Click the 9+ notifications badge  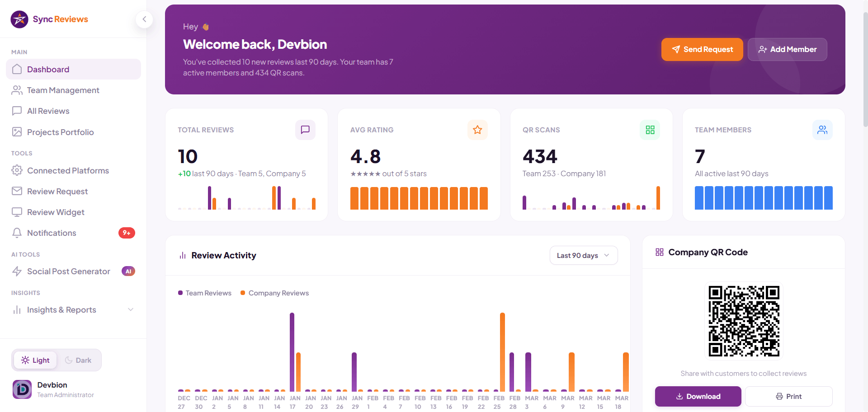(x=127, y=233)
